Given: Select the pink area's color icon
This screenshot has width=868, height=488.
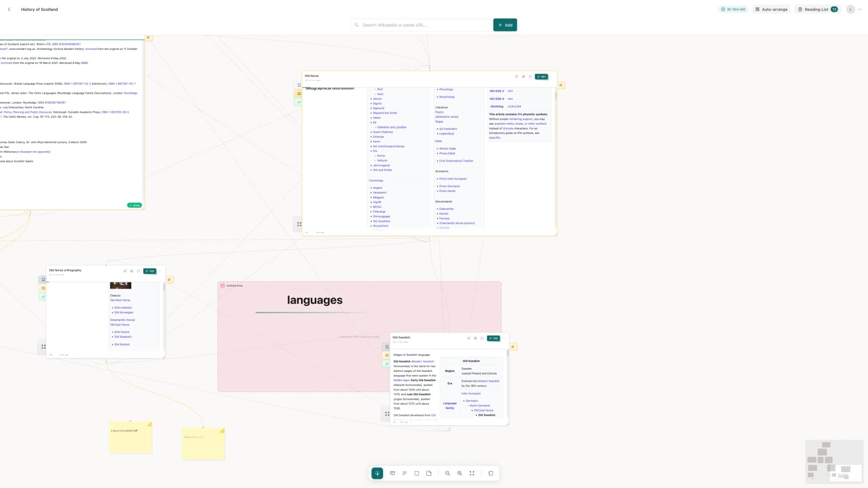Looking at the screenshot, I should coord(222,286).
